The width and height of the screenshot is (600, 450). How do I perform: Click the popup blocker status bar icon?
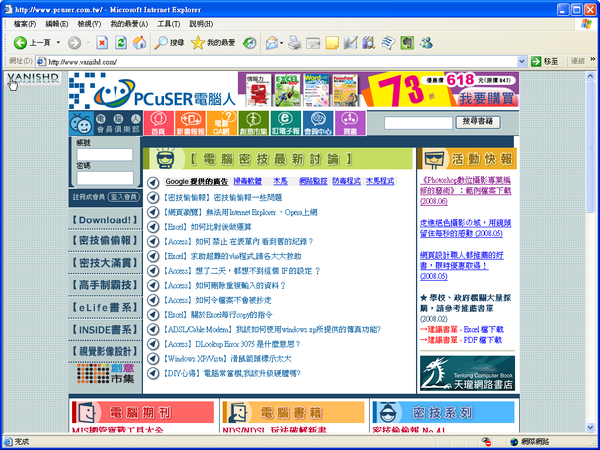pos(486,442)
